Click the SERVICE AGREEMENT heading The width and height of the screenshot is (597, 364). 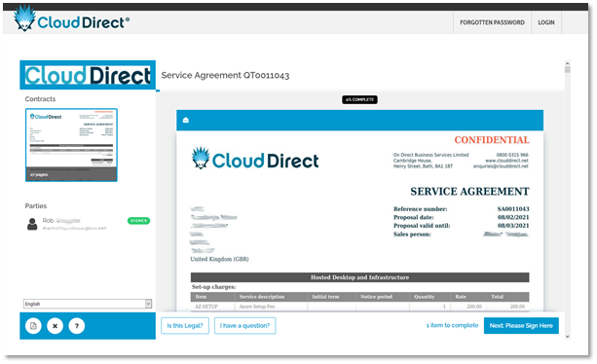(469, 192)
